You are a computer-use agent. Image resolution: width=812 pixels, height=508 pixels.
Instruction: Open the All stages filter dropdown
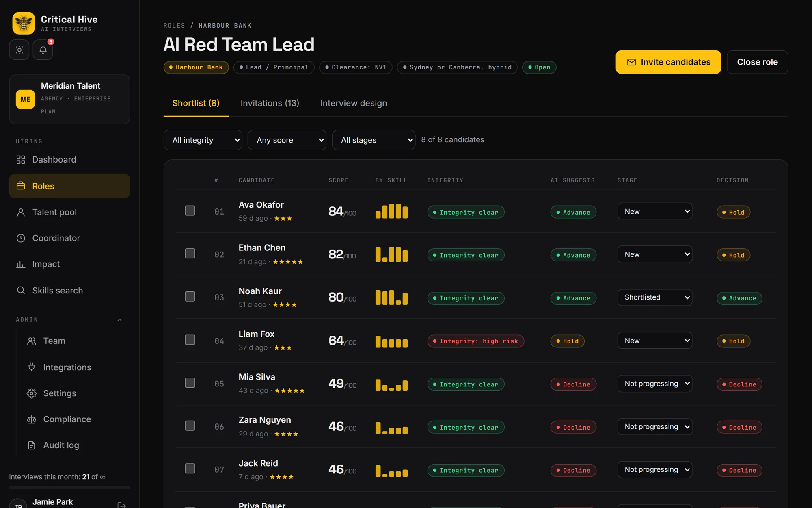pyautogui.click(x=374, y=140)
